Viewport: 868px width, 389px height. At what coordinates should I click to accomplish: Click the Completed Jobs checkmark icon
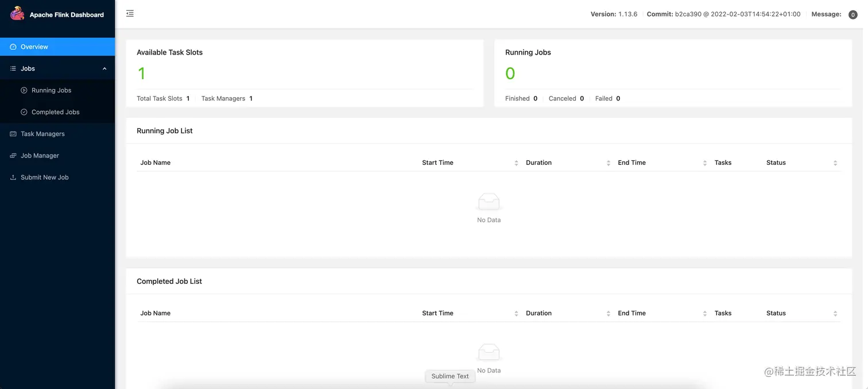pyautogui.click(x=24, y=112)
